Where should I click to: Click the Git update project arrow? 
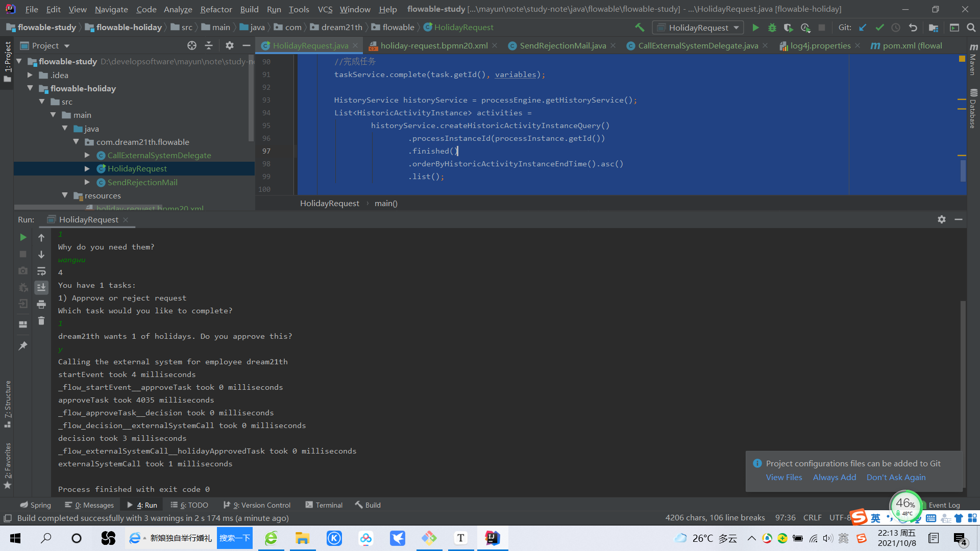click(x=863, y=28)
